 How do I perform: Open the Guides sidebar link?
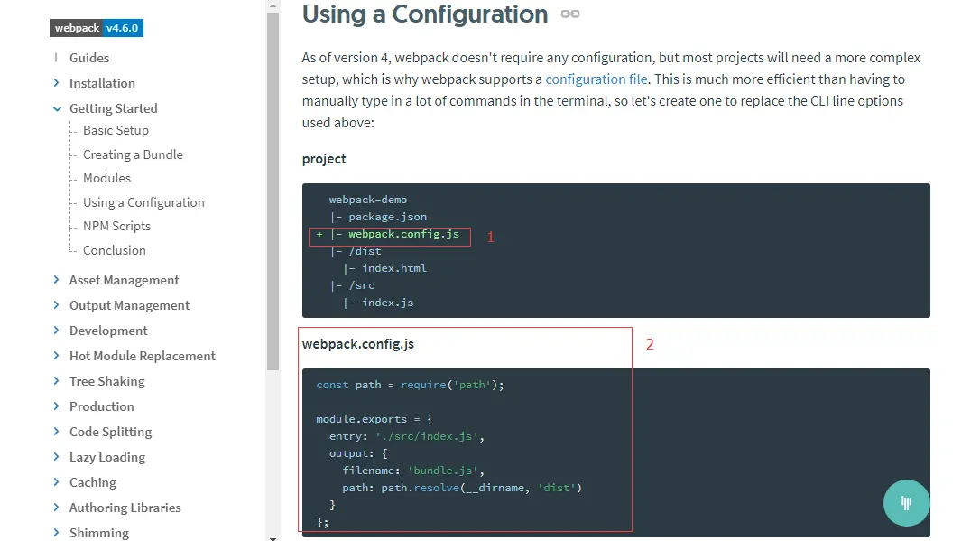(x=89, y=58)
